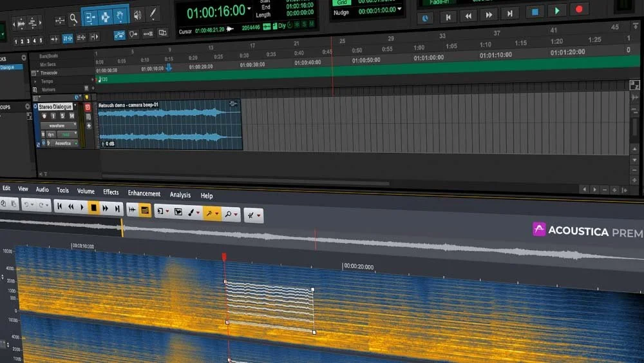This screenshot has height=363, width=644.
Task: Click the horizontal zoom toggle icon left of the magnifier
Action: click(60, 20)
